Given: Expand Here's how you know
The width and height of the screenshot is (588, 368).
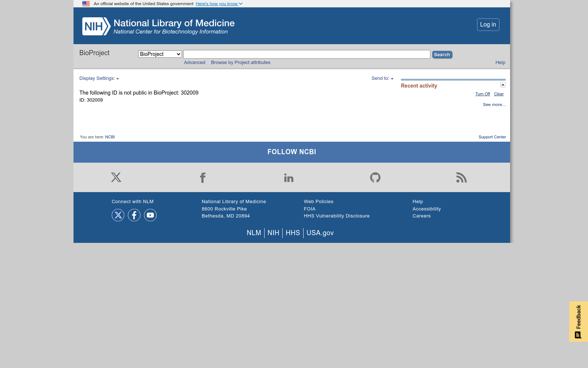Looking at the screenshot, I should 219,4.
